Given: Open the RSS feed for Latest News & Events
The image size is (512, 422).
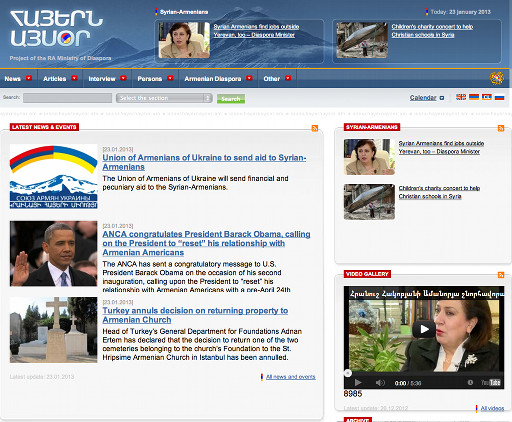Looking at the screenshot, I should coord(315,128).
